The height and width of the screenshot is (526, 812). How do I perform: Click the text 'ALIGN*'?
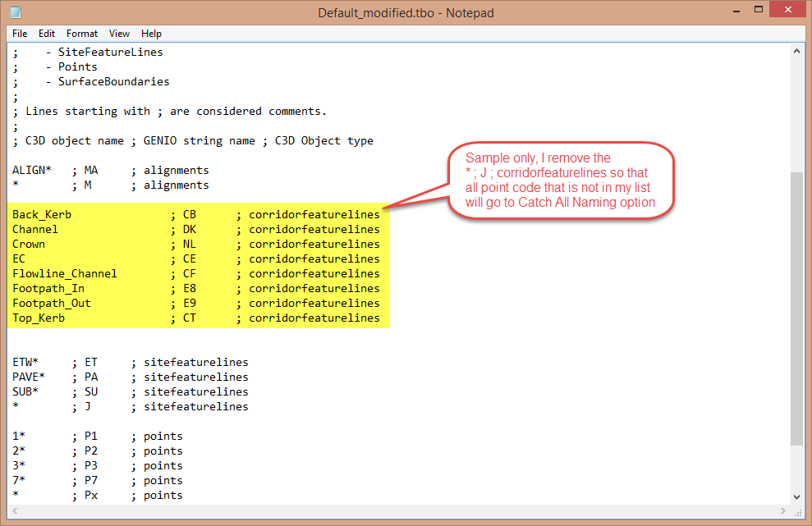click(32, 171)
